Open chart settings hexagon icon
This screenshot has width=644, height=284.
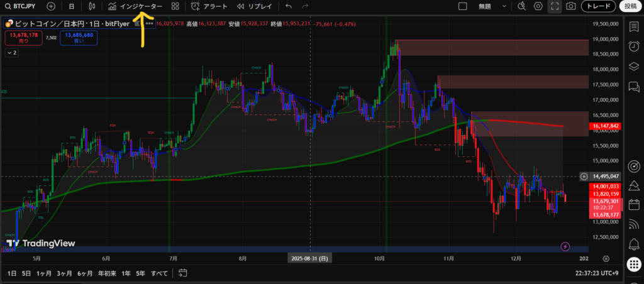click(538, 6)
